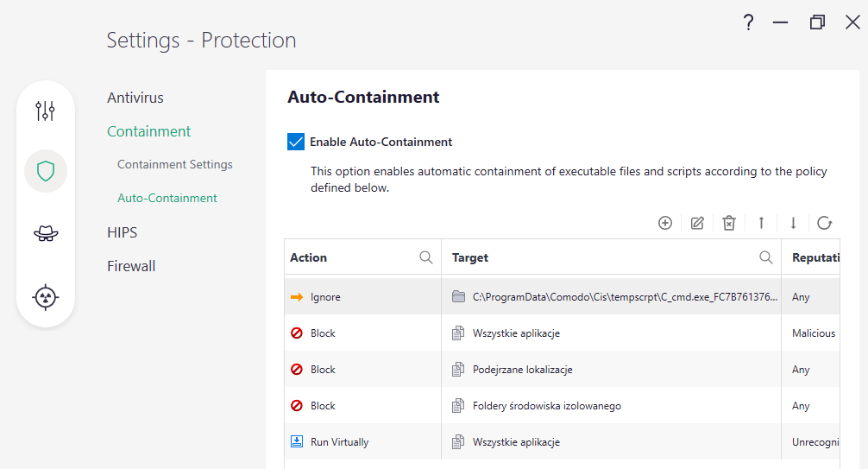Screen dimensions: 868x469
Task: Select the shield protection icon in sidebar
Action: (46, 171)
